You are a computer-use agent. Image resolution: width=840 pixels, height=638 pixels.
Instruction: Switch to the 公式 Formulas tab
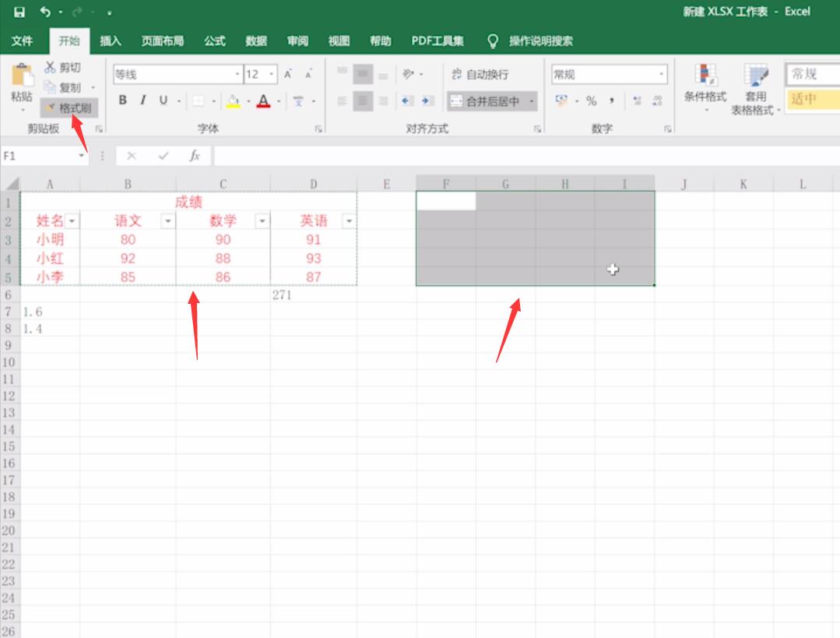coord(215,41)
